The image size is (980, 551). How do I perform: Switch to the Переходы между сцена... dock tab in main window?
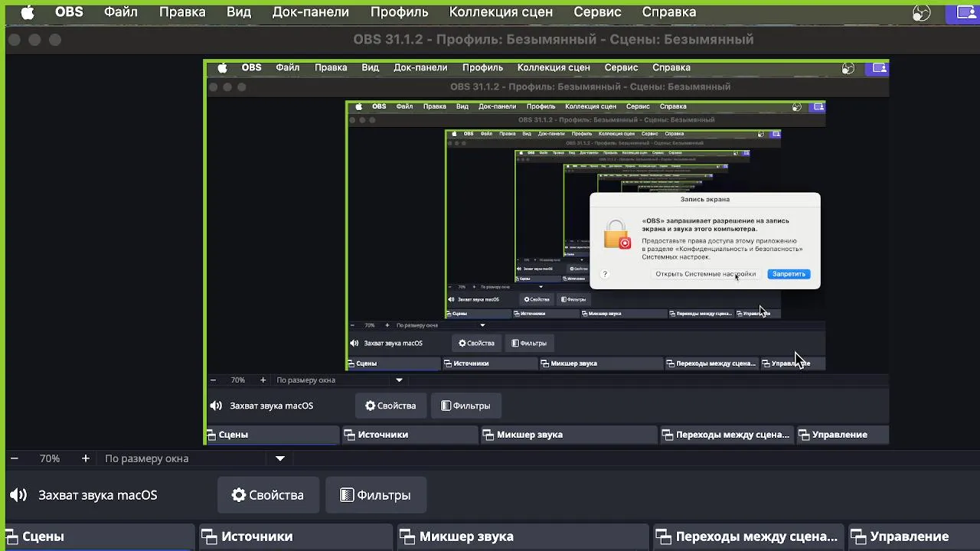[x=747, y=536]
